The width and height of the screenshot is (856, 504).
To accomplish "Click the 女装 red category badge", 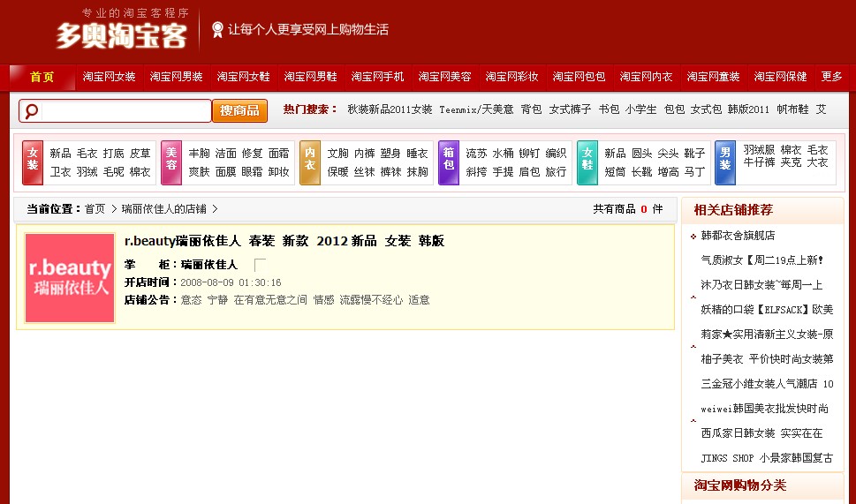I will coord(33,162).
